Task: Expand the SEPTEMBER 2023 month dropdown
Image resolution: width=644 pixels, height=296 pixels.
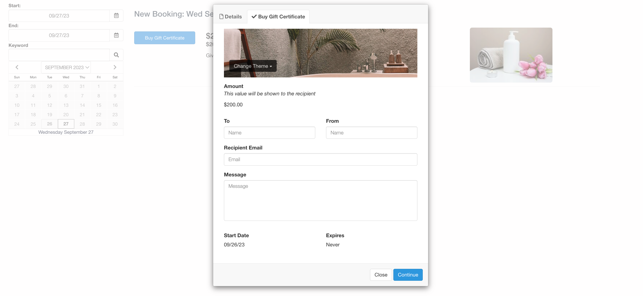Action: (66, 68)
